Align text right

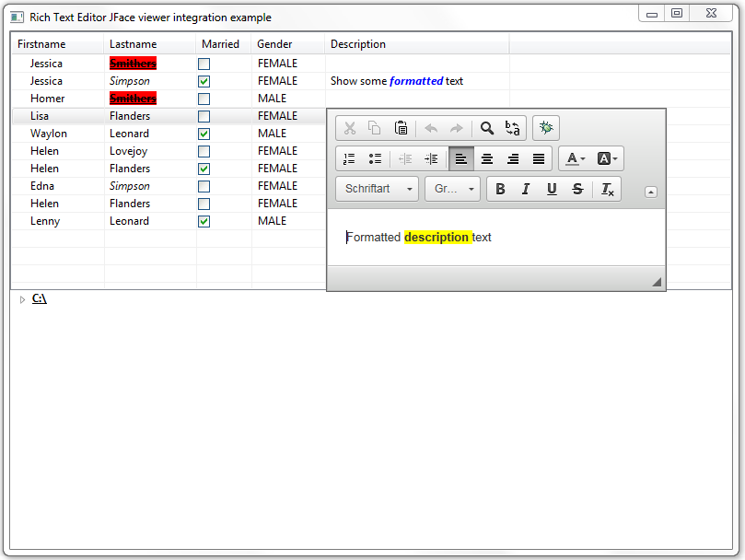[513, 158]
